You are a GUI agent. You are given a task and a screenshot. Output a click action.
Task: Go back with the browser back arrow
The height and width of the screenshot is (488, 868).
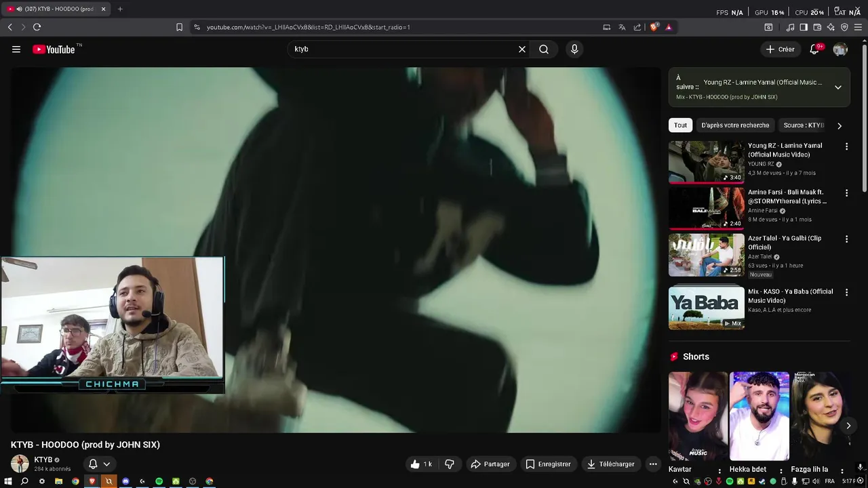point(9,27)
